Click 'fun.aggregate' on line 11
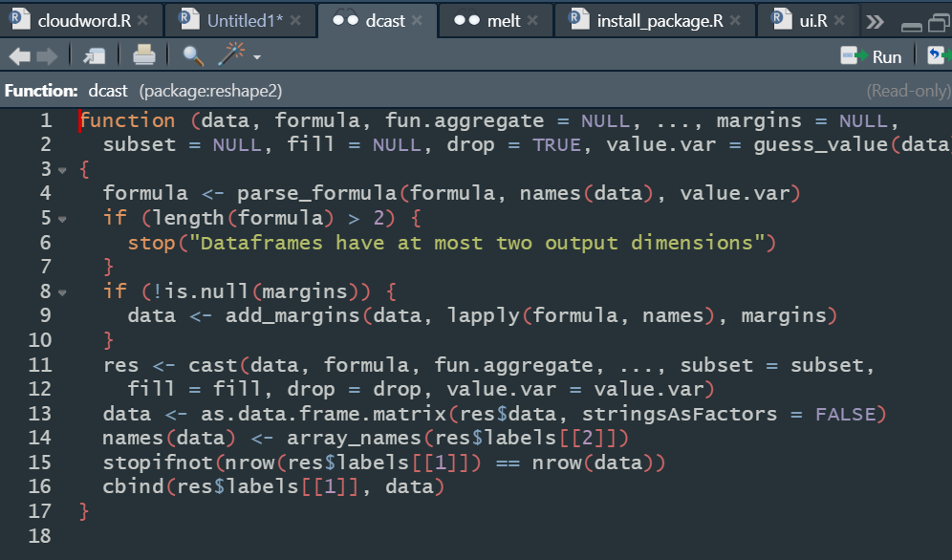Viewport: 952px width, 560px height. point(513,365)
